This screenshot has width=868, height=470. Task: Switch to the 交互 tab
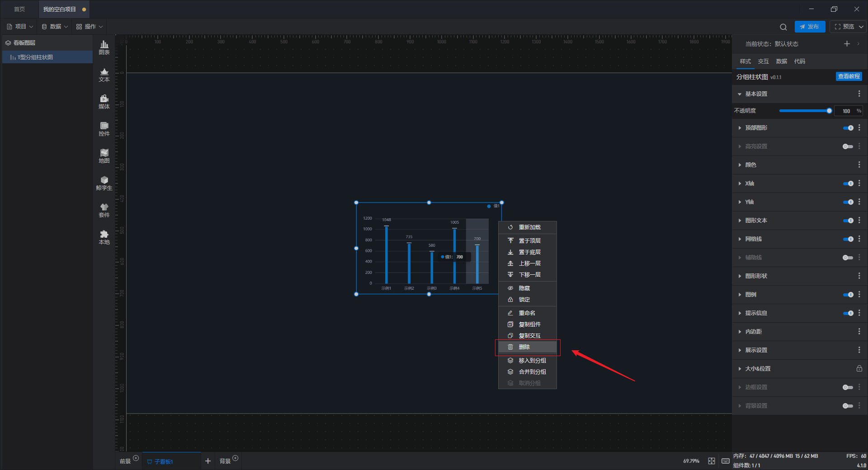(x=764, y=61)
